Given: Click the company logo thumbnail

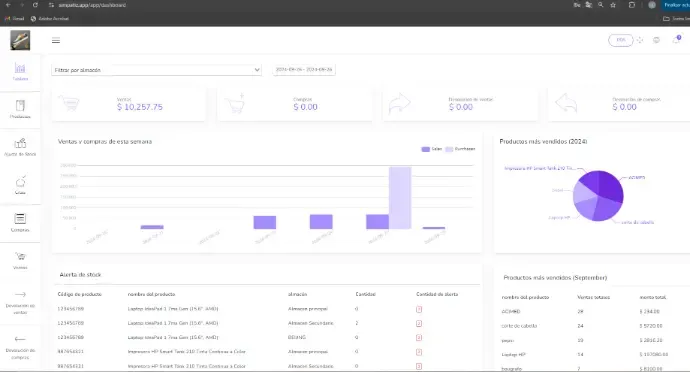Looking at the screenshot, I should click(x=20, y=41).
